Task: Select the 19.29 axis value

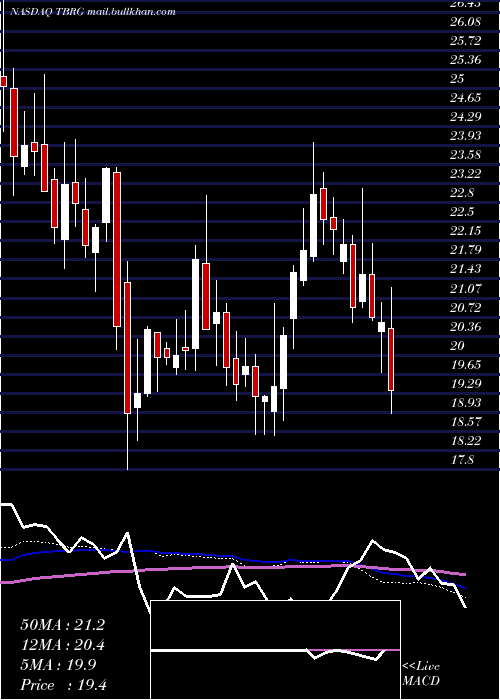Action: [x=466, y=383]
